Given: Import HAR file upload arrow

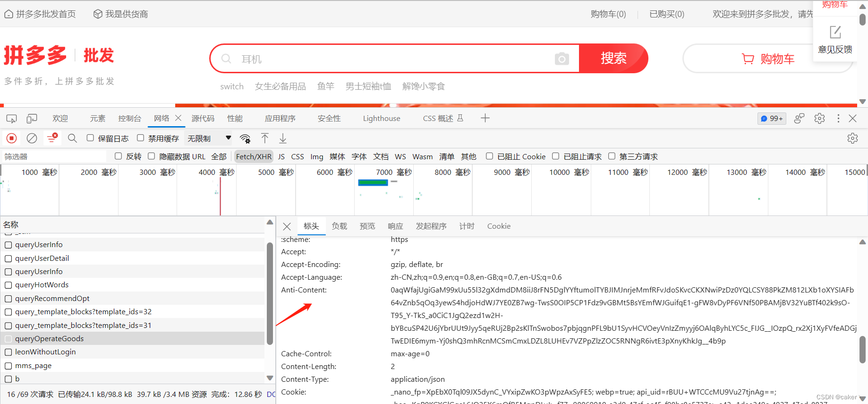Looking at the screenshot, I should pyautogui.click(x=265, y=138).
